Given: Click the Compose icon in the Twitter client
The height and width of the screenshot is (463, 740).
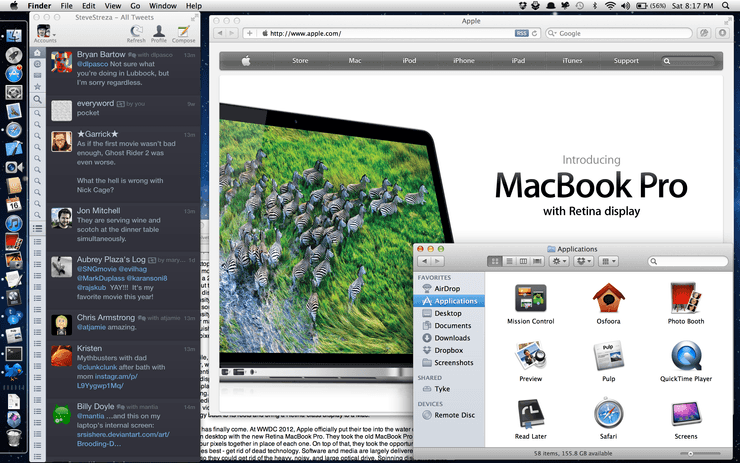Looking at the screenshot, I should coord(184,32).
